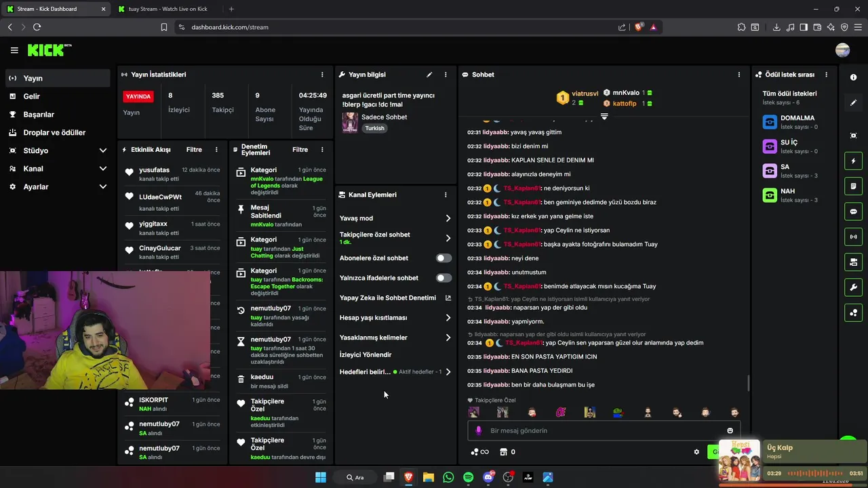Click the Brave Shields icon in address bar

(638, 27)
